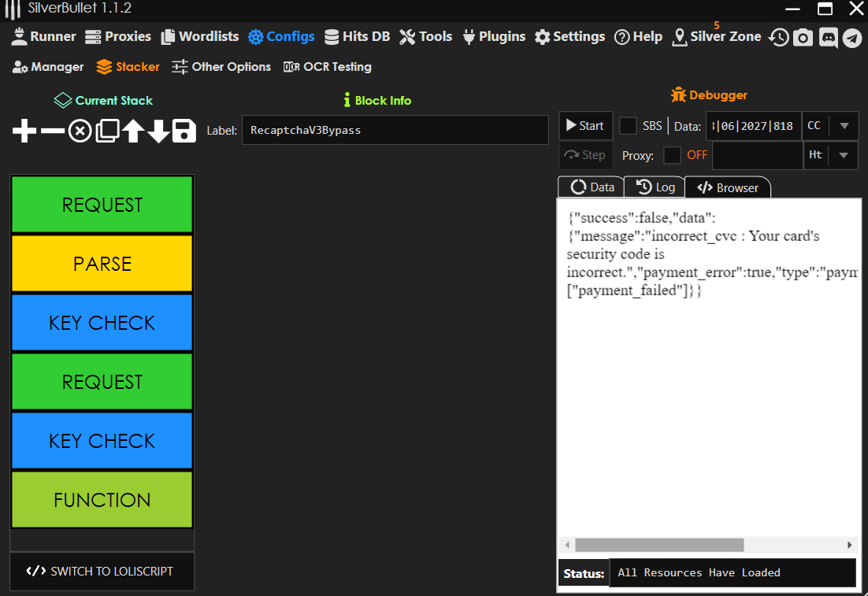
Task: Click the Debugger header
Action: (709, 95)
